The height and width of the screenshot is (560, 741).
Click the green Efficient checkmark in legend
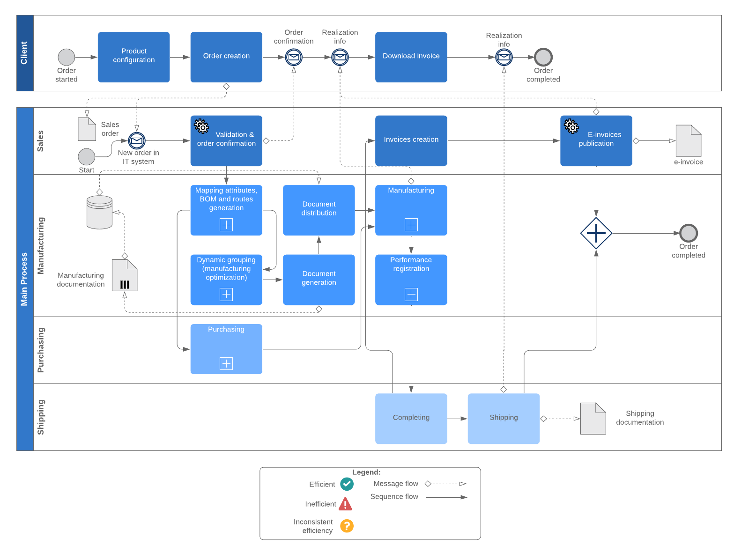[347, 484]
